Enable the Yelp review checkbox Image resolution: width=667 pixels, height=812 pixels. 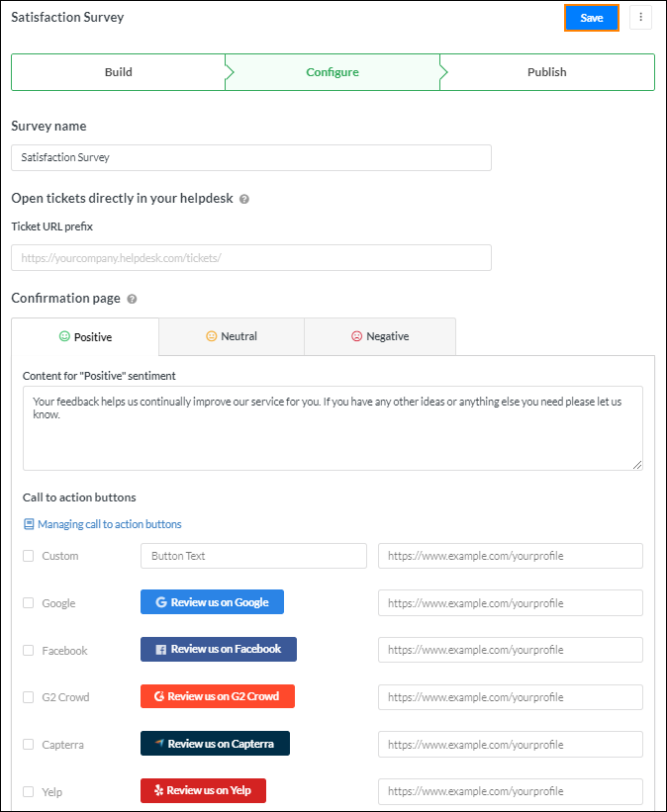[x=29, y=791]
